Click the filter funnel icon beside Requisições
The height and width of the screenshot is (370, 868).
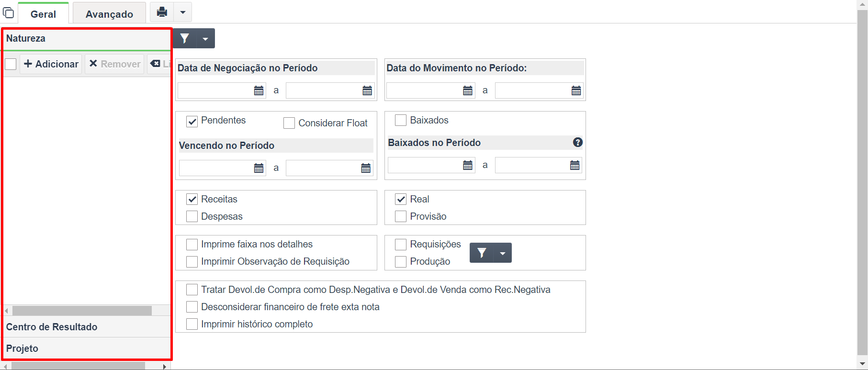[482, 253]
